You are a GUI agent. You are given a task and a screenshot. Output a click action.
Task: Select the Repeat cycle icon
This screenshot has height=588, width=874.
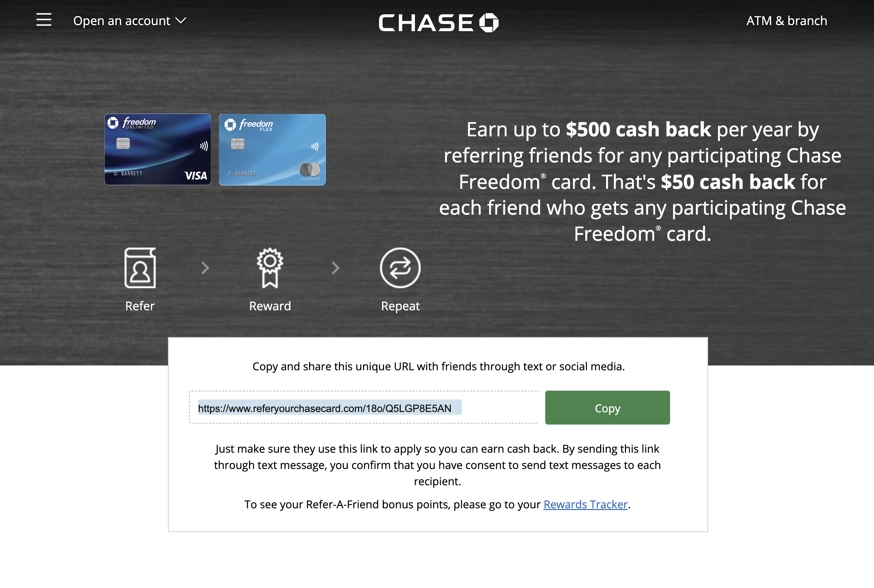point(400,268)
